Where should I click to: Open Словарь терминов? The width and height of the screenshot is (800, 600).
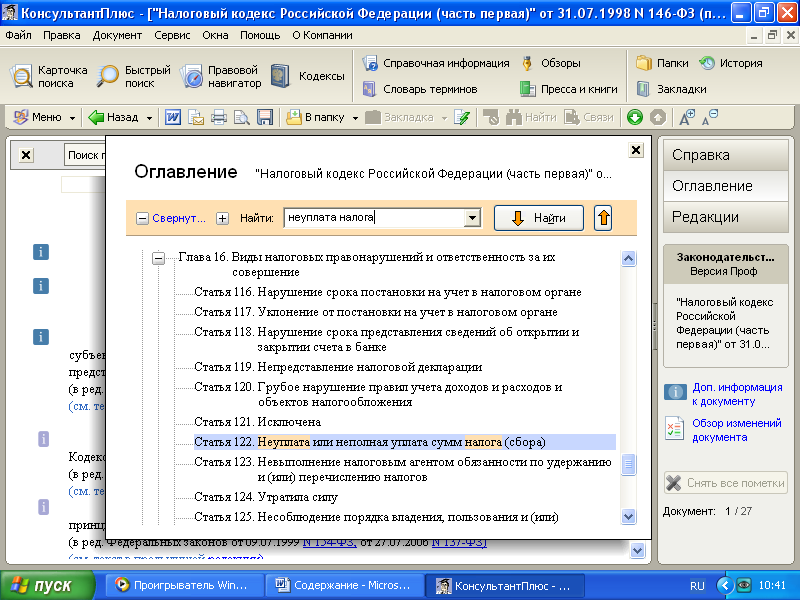[x=419, y=89]
